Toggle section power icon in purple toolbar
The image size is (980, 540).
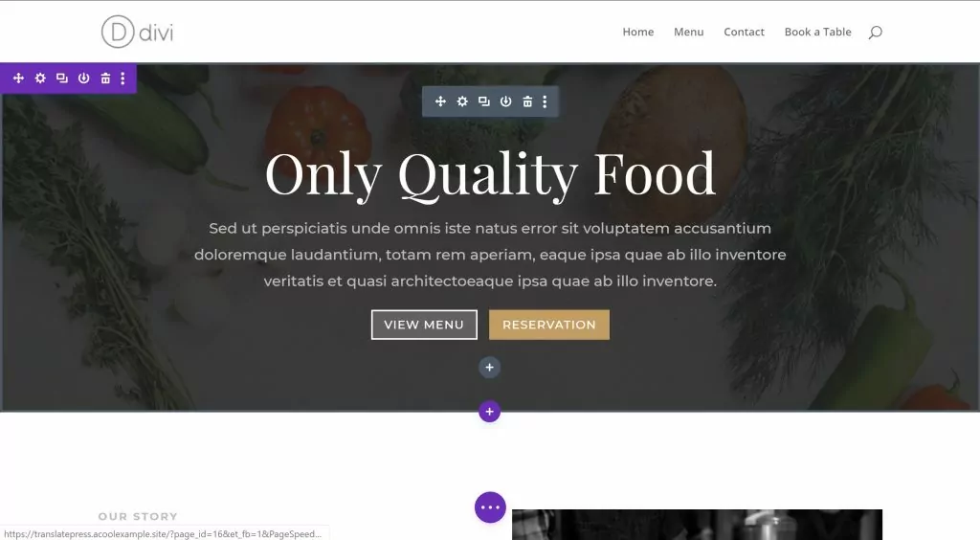point(84,79)
